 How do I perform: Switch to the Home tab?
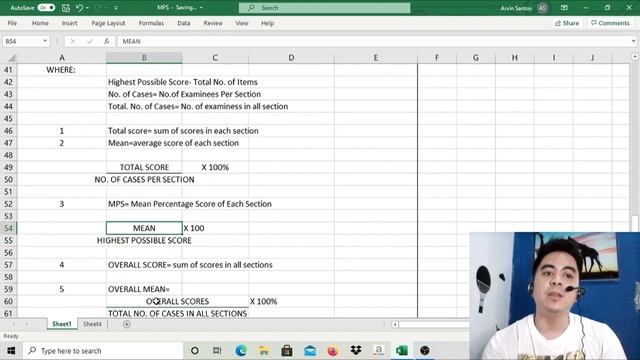click(40, 23)
